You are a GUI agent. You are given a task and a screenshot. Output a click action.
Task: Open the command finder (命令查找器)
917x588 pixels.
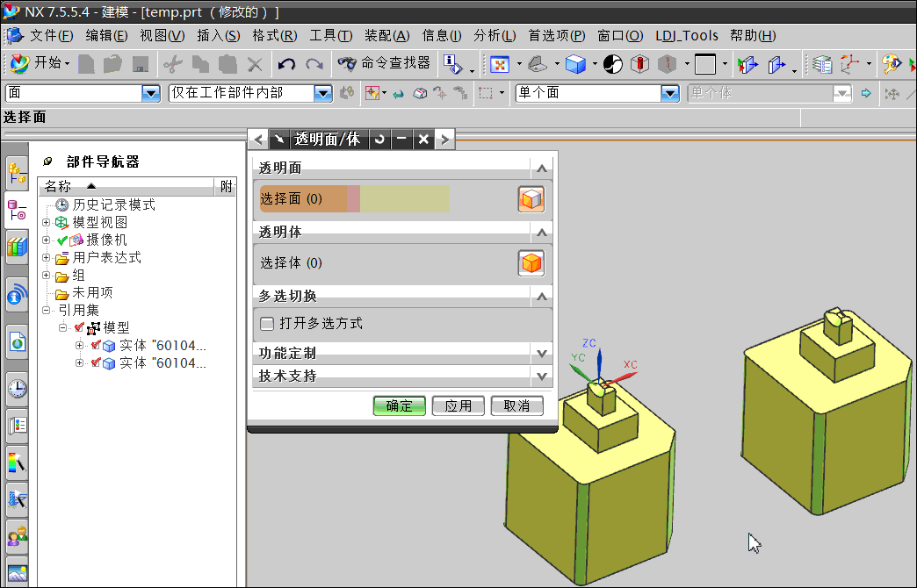click(x=385, y=63)
